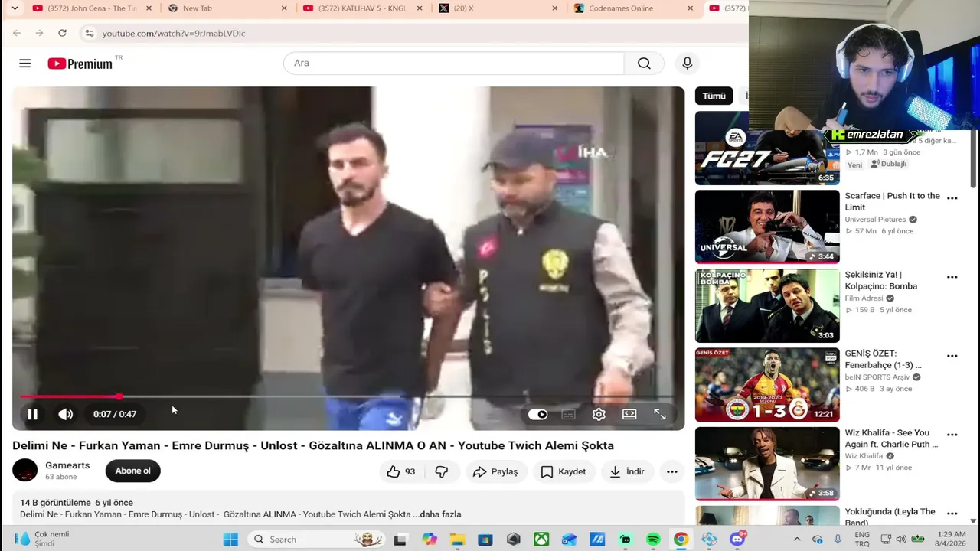Click the taskbar Search box

315,540
